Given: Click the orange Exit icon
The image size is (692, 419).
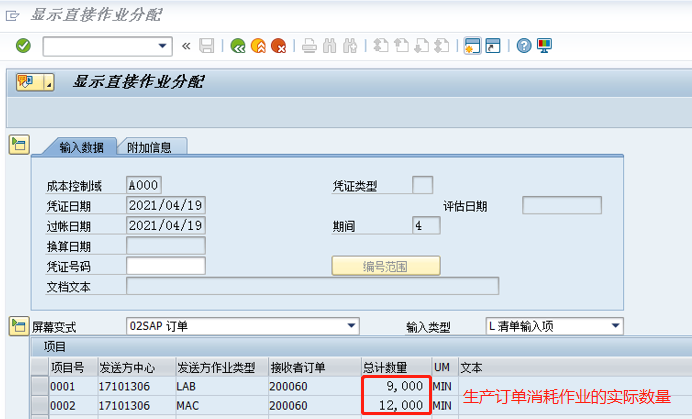Looking at the screenshot, I should click(x=258, y=45).
